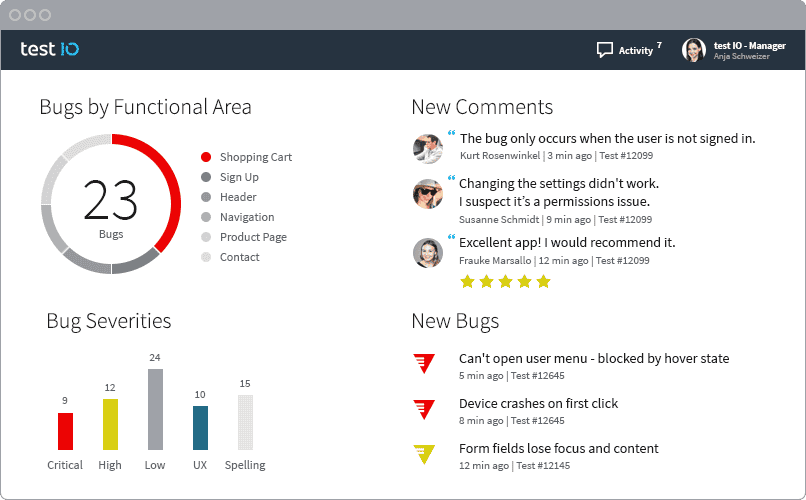
Task: Open bug "Can't open user menu"
Action: click(593, 358)
